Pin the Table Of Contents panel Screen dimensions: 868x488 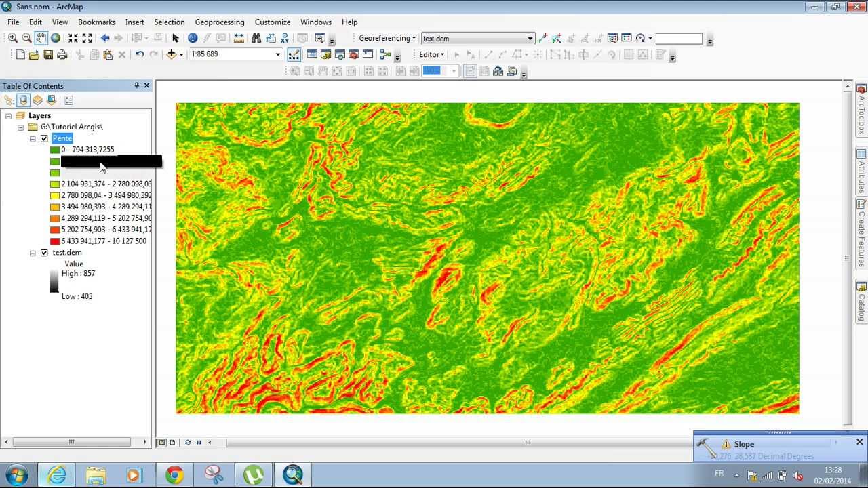click(136, 85)
